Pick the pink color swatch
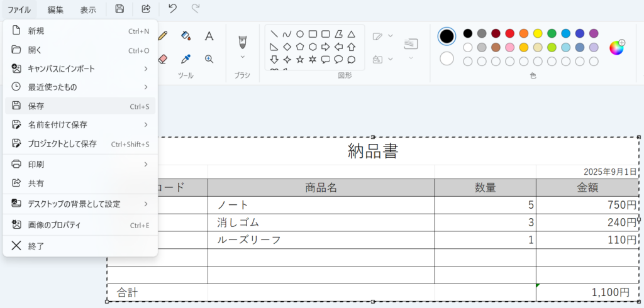The width and height of the screenshot is (644, 308). [x=509, y=47]
